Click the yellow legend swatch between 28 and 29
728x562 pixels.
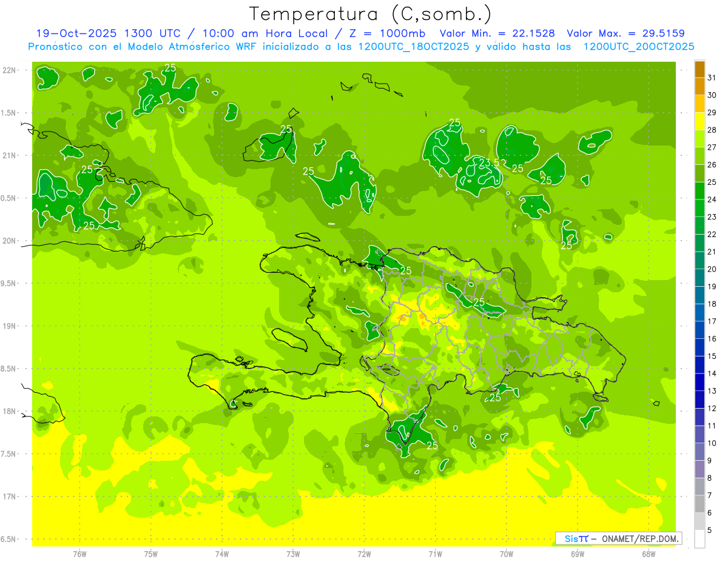point(699,121)
